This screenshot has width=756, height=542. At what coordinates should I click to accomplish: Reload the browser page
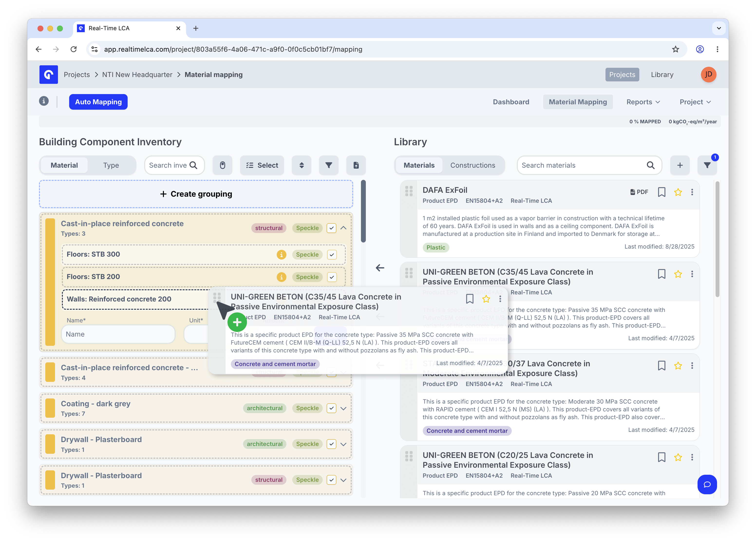[x=74, y=49]
